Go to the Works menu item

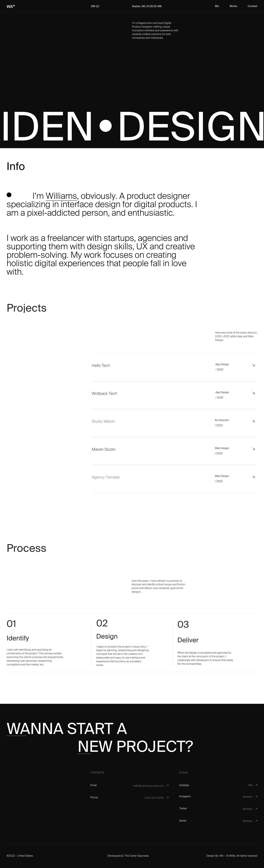(x=233, y=6)
